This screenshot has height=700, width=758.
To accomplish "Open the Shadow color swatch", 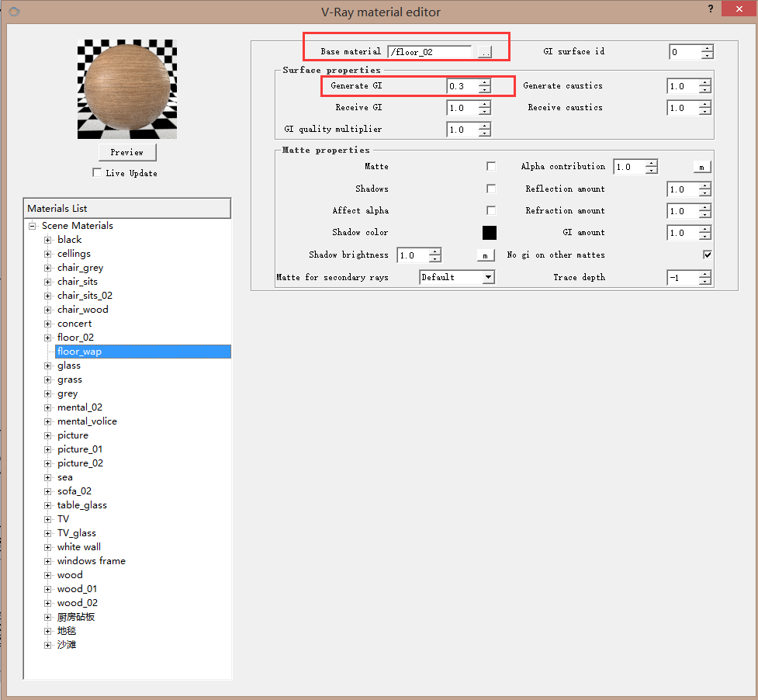I will [490, 233].
